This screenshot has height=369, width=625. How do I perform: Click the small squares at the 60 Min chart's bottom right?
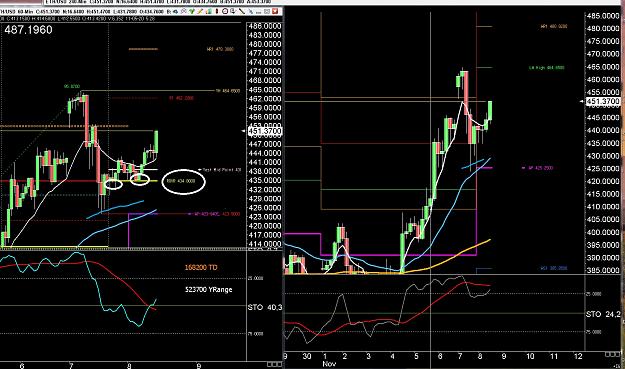point(274,364)
